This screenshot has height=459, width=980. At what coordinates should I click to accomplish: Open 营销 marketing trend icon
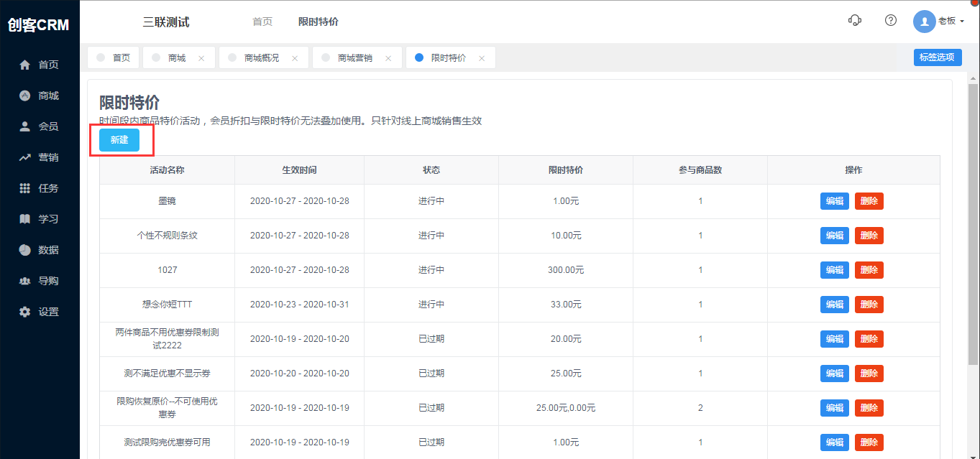click(25, 157)
